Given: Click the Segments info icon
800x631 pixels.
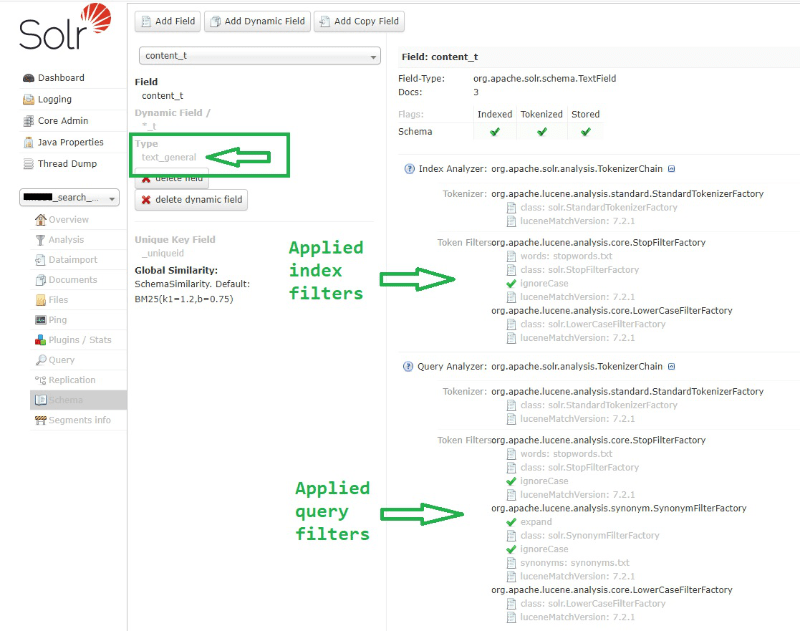Looking at the screenshot, I should pos(40,420).
